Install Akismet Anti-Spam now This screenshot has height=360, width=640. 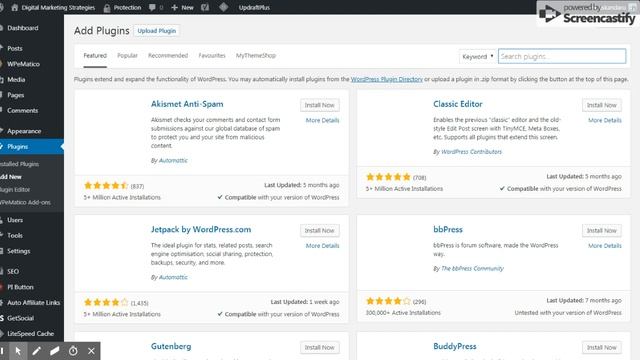(320, 105)
